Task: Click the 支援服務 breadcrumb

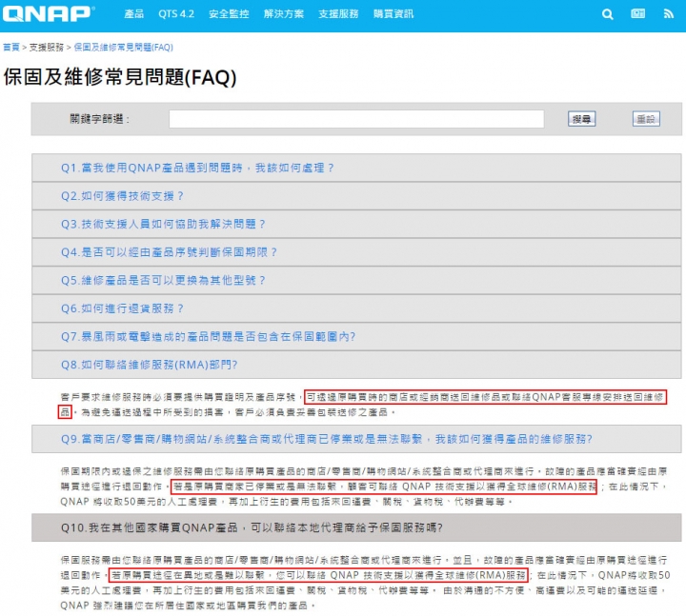Action: pyautogui.click(x=47, y=48)
